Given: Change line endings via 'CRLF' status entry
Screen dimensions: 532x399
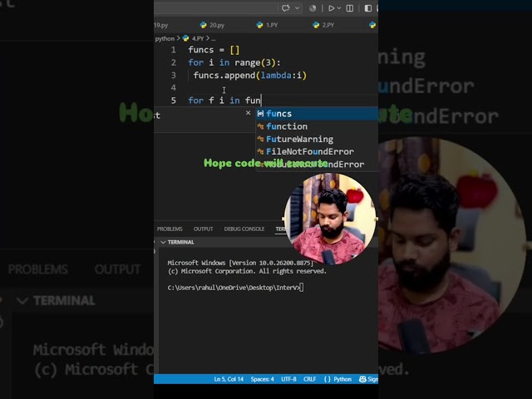Looking at the screenshot, I should coord(310,379).
